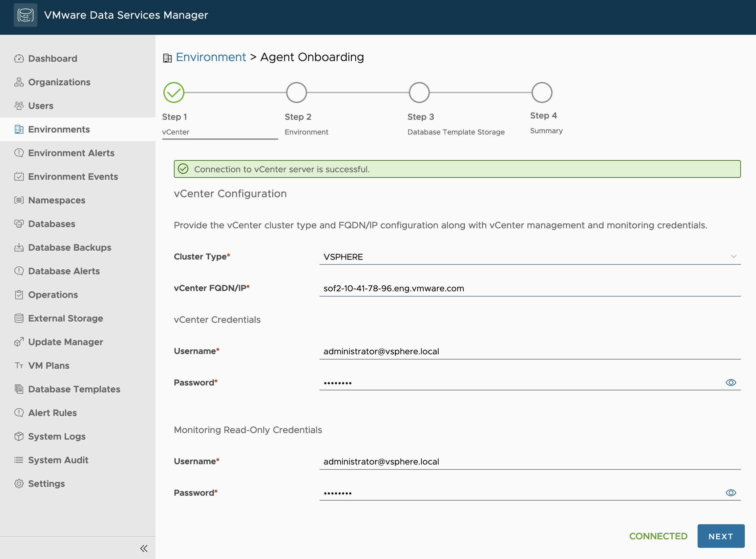
Task: Open Databases via its sidebar icon
Action: pyautogui.click(x=19, y=224)
